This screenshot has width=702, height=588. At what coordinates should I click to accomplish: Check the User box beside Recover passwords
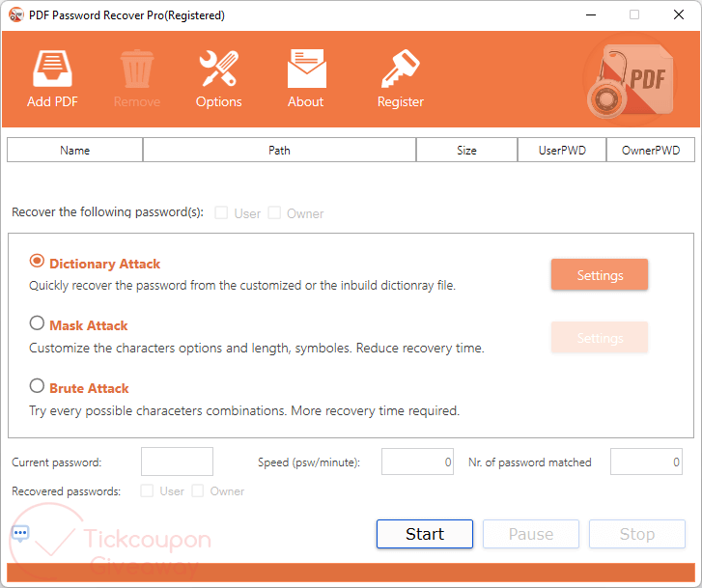click(221, 212)
